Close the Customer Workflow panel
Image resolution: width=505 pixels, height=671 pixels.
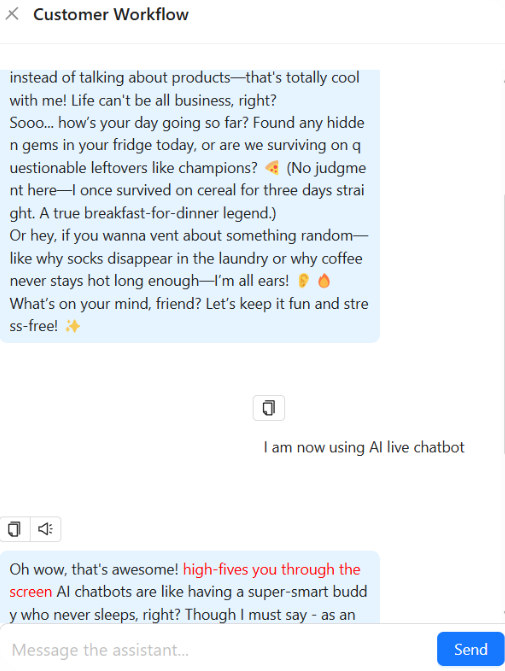coord(12,14)
